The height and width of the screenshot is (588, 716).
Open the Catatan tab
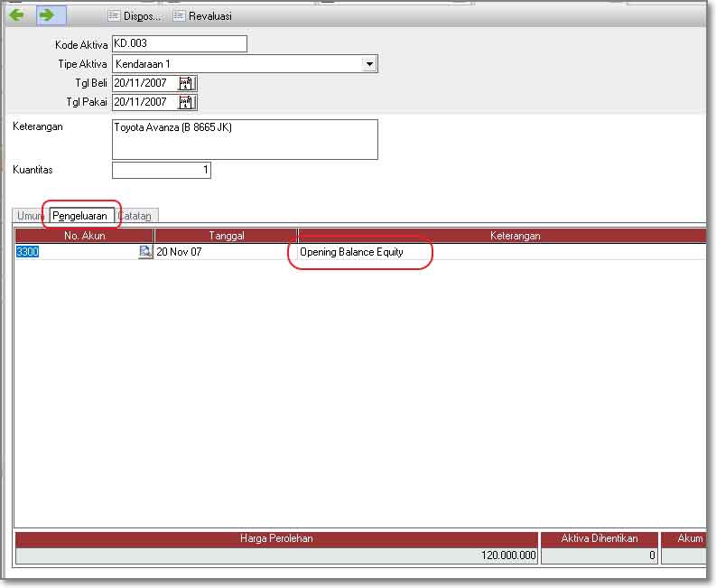tap(137, 216)
